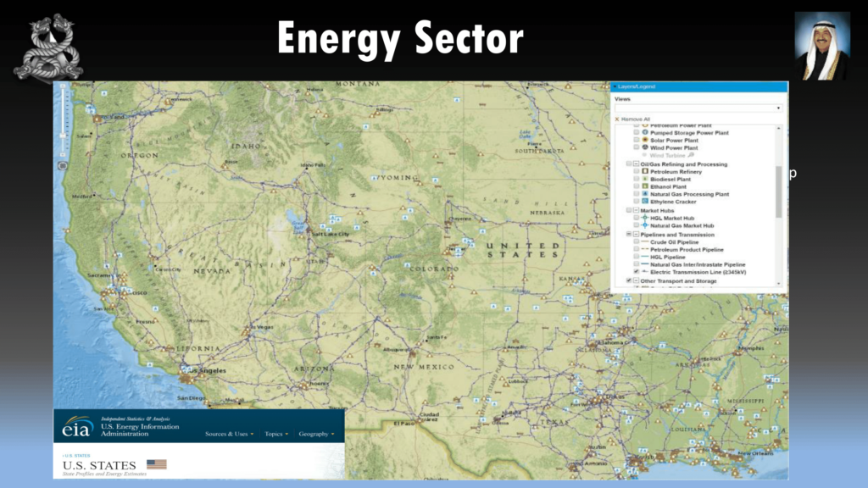The width and height of the screenshot is (868, 488).
Task: Enable the HGL Market Hub checkbox
Action: pos(637,218)
